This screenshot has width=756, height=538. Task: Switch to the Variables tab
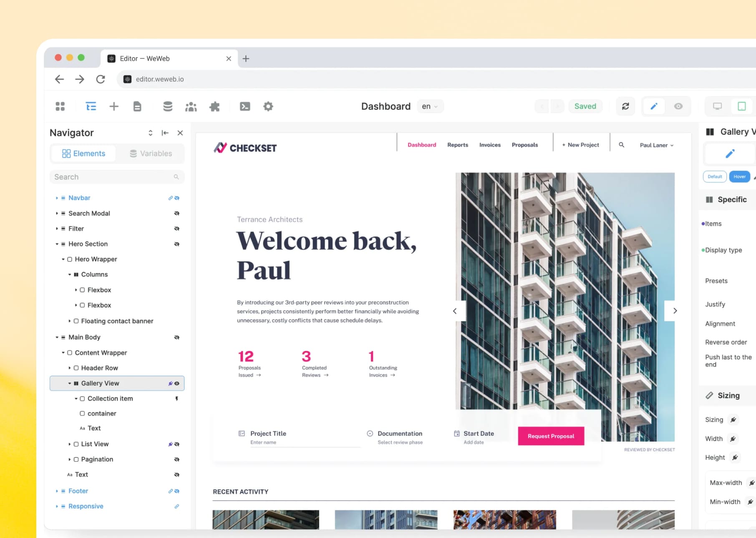[x=151, y=153]
